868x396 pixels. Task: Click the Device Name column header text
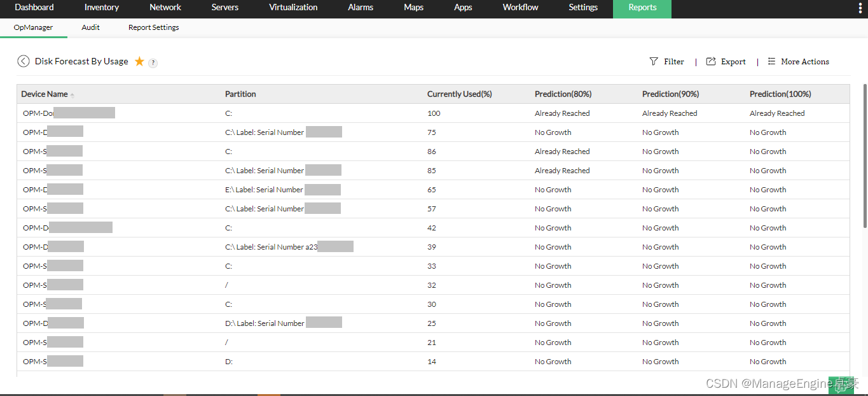pyautogui.click(x=44, y=94)
